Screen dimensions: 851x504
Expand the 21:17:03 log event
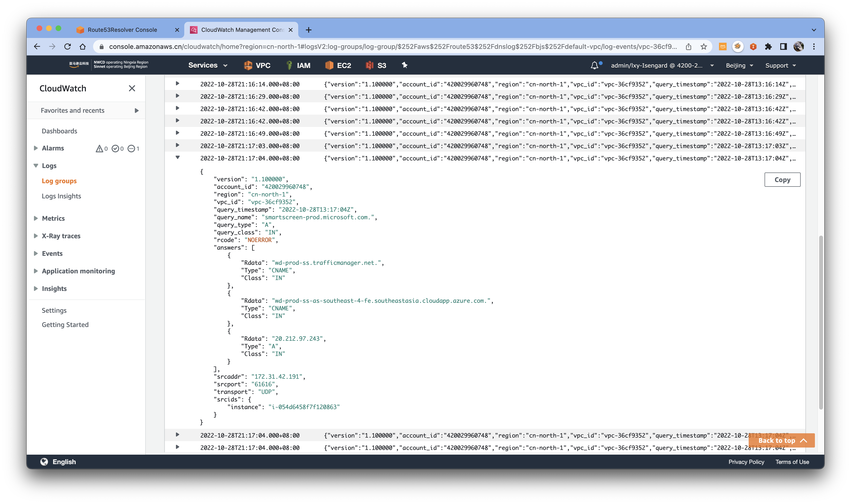click(x=177, y=145)
